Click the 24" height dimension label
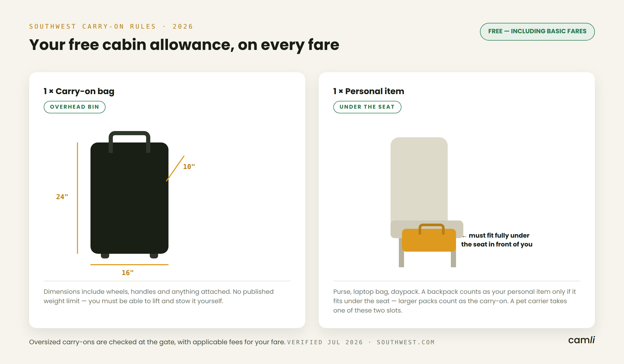This screenshot has width=624, height=364. (62, 197)
